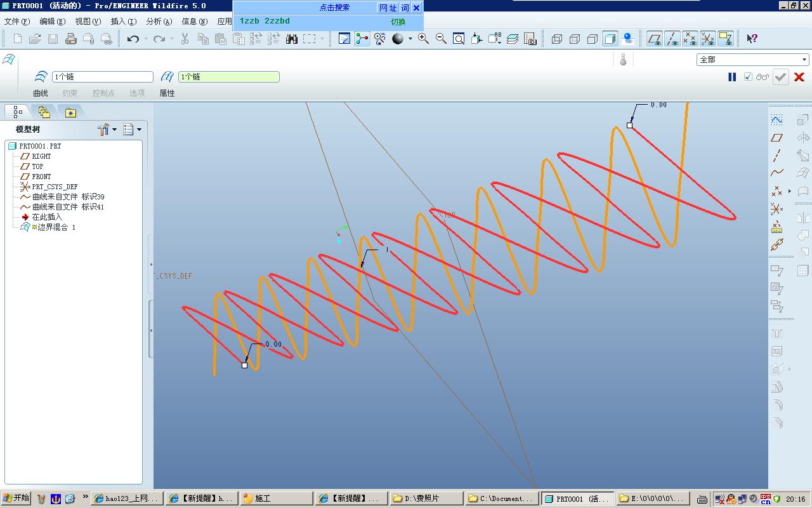Image resolution: width=812 pixels, height=508 pixels.
Task: Click the New file icon
Action: pos(18,39)
